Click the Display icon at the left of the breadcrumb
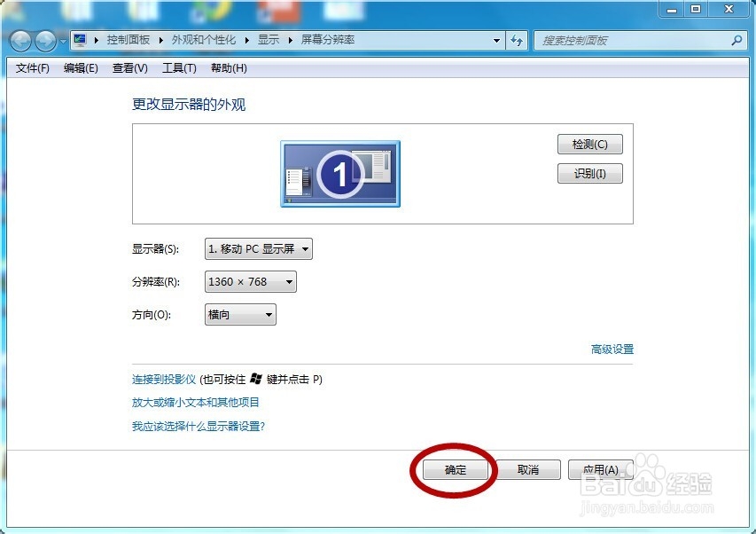 [x=78, y=40]
